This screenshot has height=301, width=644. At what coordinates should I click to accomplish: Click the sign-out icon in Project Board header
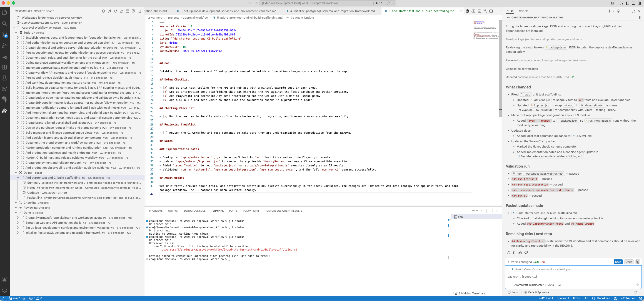104,11
